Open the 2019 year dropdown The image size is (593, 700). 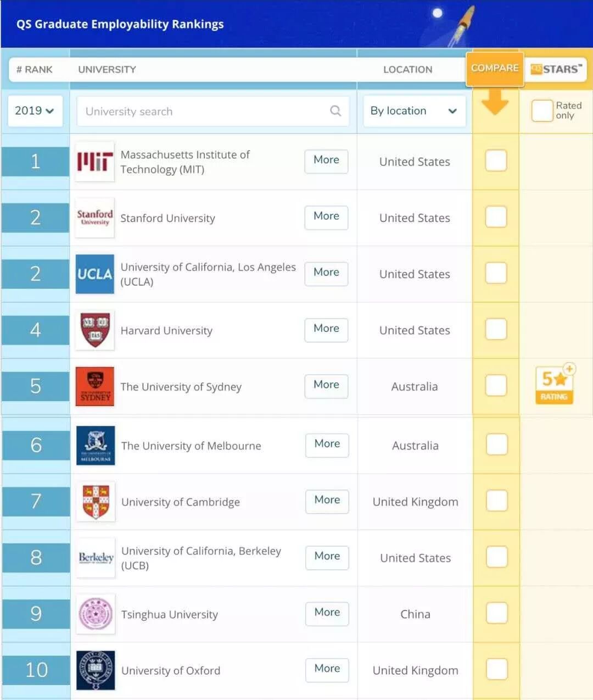(35, 111)
